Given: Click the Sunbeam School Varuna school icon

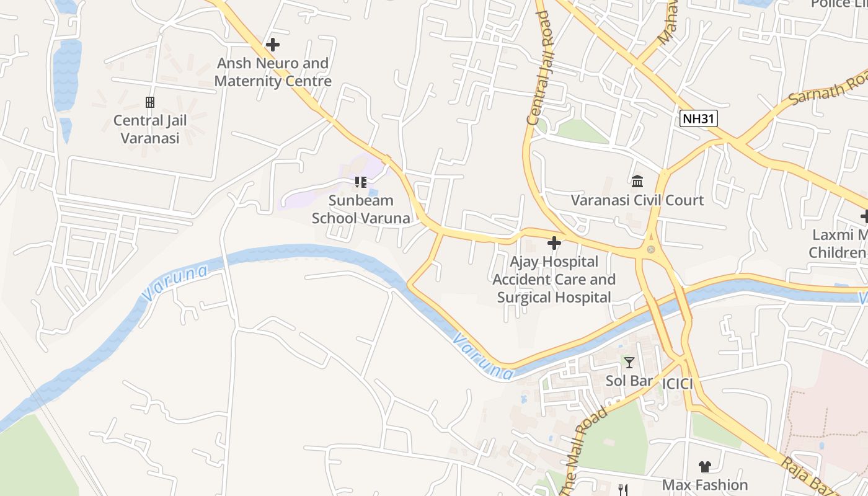Looking at the screenshot, I should [360, 182].
